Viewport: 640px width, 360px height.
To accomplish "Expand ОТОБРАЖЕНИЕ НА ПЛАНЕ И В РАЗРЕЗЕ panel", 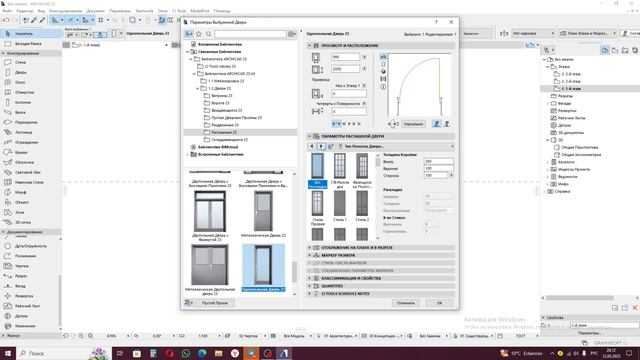I will coord(309,248).
